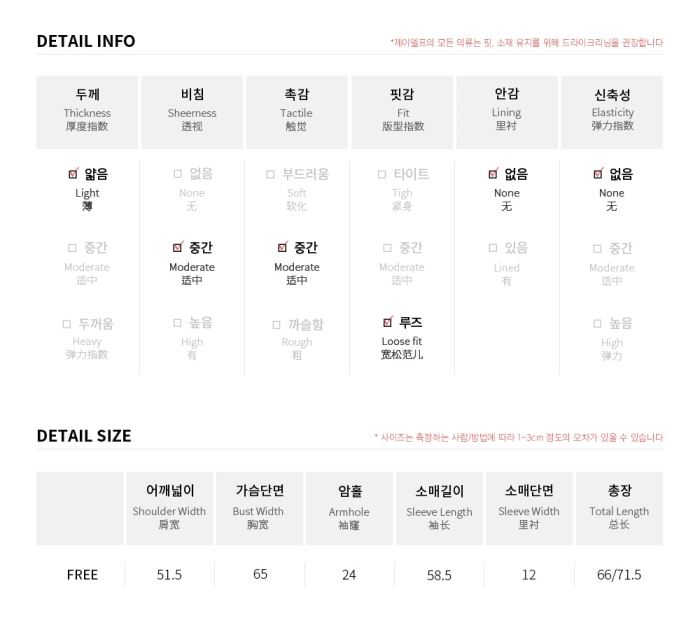This screenshot has height=625, width=700.
Task: Check the Moderate sheerness checkbox
Action: pyautogui.click(x=178, y=247)
